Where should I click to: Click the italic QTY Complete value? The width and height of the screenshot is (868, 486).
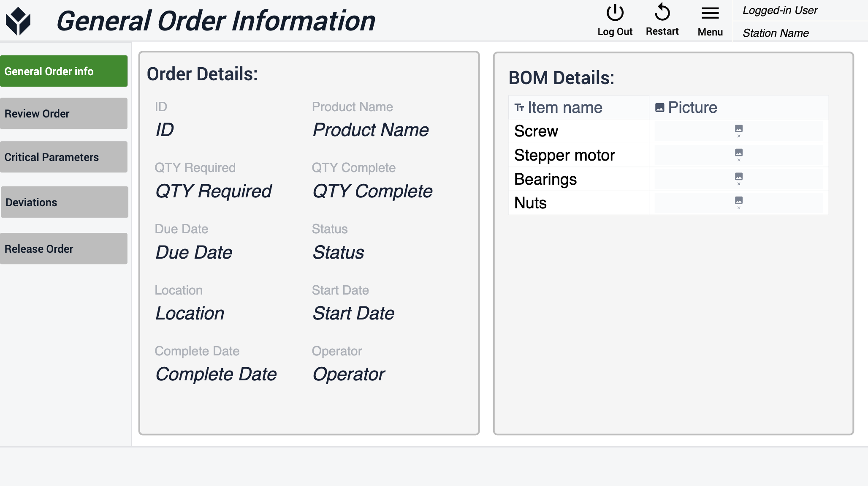(372, 191)
